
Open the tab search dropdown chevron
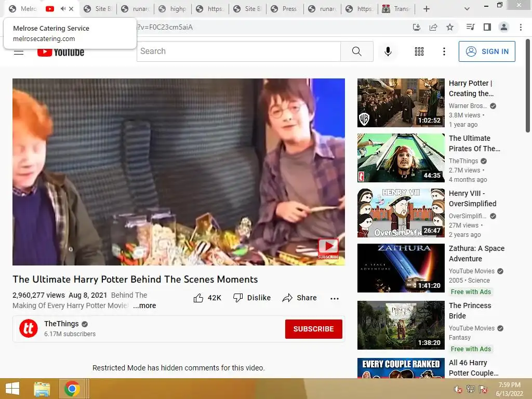[467, 9]
